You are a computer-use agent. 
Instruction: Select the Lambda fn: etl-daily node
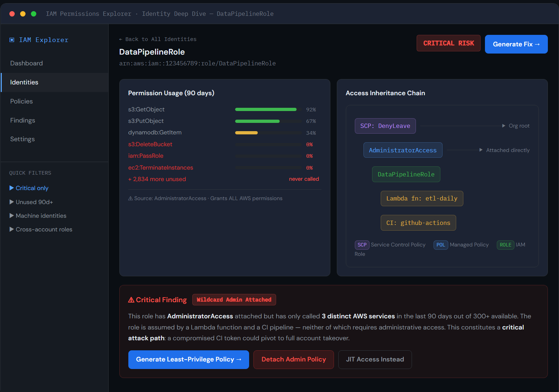point(422,198)
